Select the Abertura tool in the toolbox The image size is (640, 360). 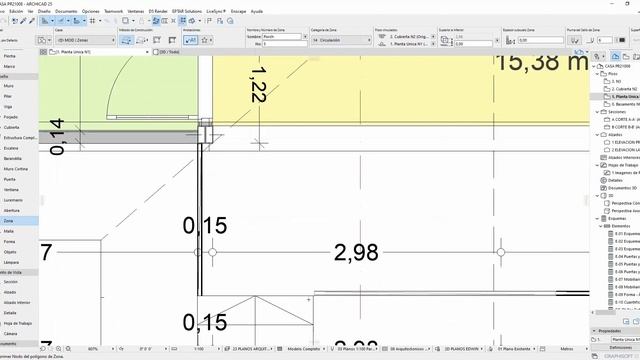click(11, 211)
